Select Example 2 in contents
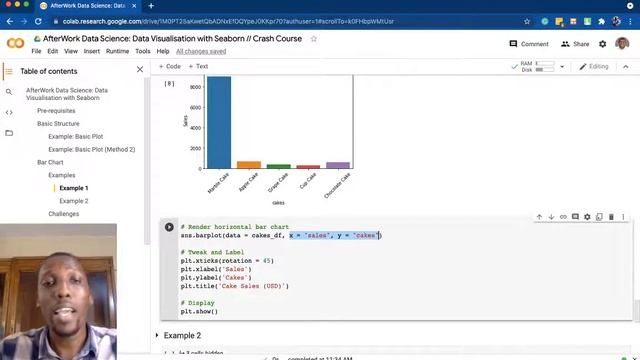 [x=74, y=201]
